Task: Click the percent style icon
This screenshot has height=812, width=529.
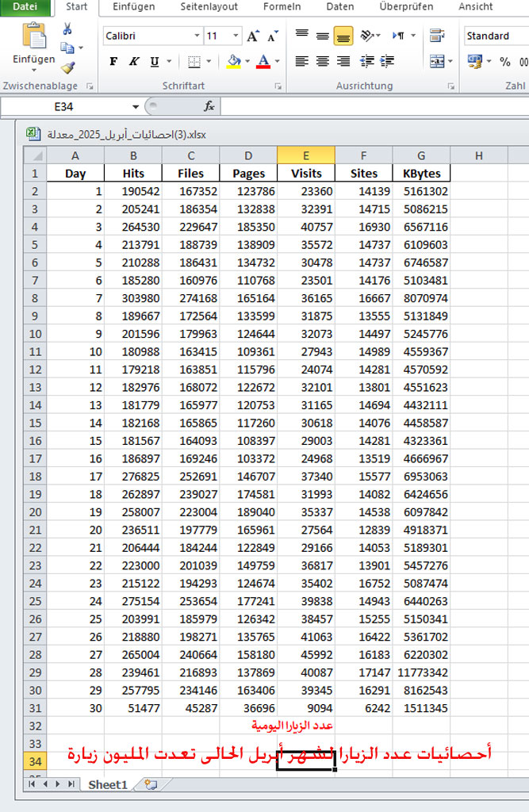Action: coord(504,62)
